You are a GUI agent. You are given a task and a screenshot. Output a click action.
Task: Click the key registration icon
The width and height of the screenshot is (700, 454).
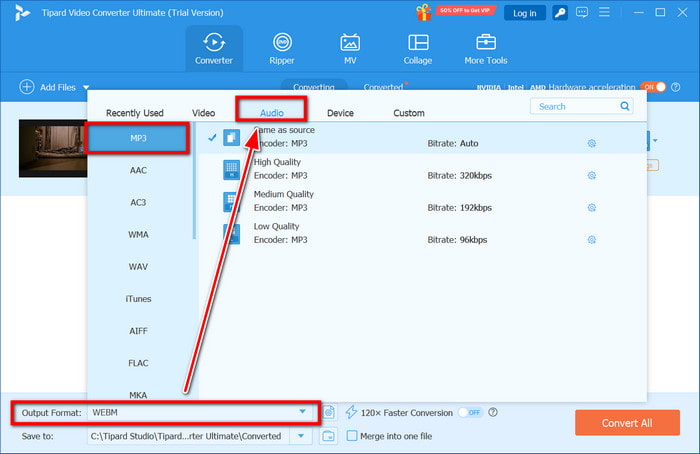click(560, 12)
